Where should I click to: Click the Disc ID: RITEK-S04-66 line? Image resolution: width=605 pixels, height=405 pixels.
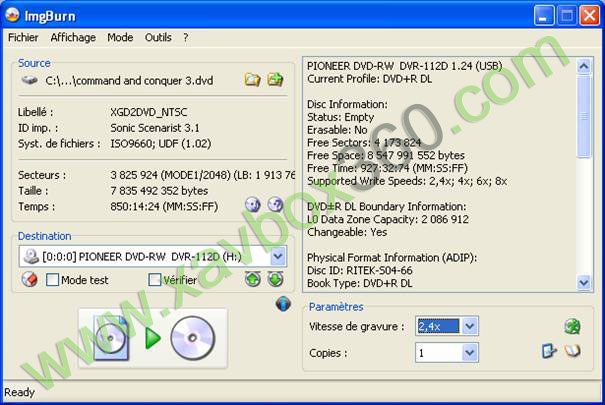(x=360, y=270)
